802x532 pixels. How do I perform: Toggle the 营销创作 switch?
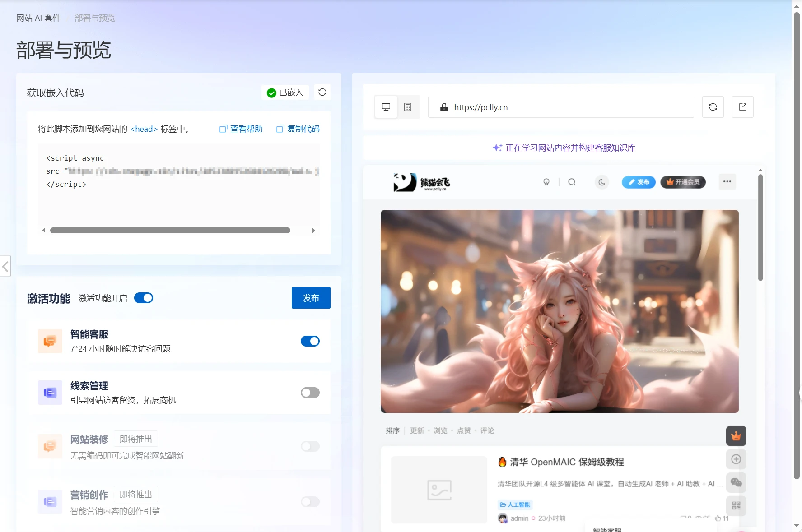tap(310, 502)
